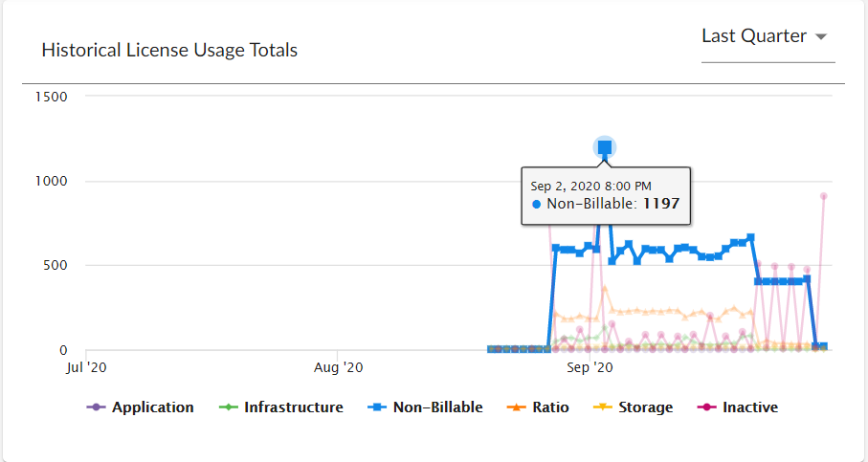Click the Historical License Usage Totals title
The height and width of the screenshot is (462, 868).
(x=169, y=51)
